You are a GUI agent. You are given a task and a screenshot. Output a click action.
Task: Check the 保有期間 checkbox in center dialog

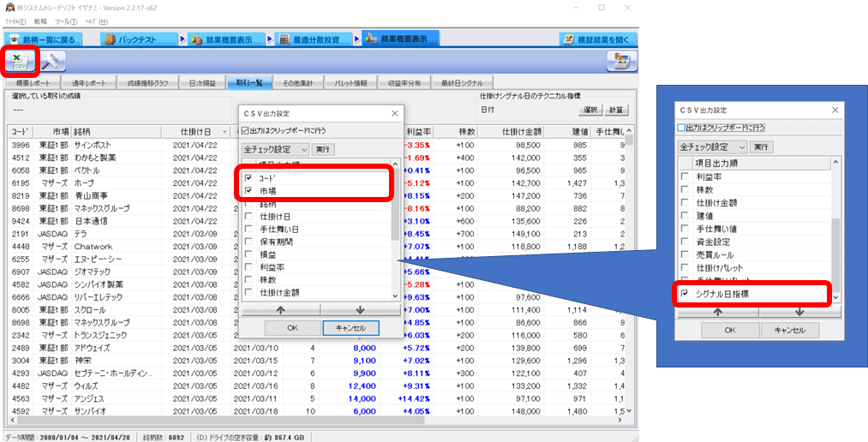[x=248, y=242]
